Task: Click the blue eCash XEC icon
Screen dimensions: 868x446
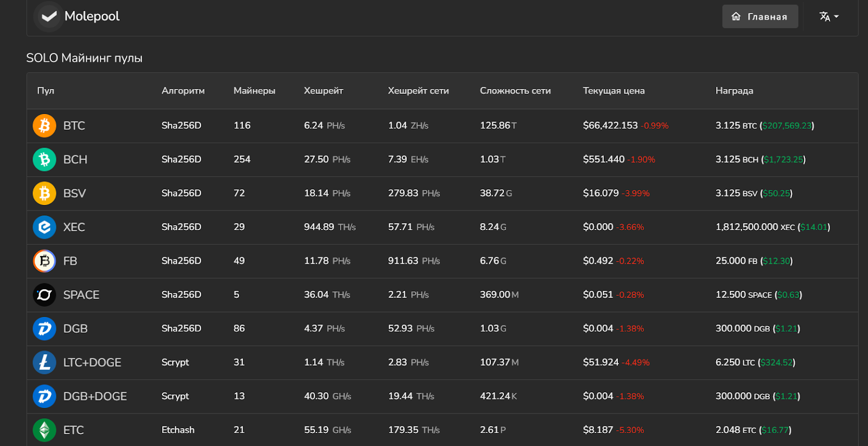Action: pos(44,227)
